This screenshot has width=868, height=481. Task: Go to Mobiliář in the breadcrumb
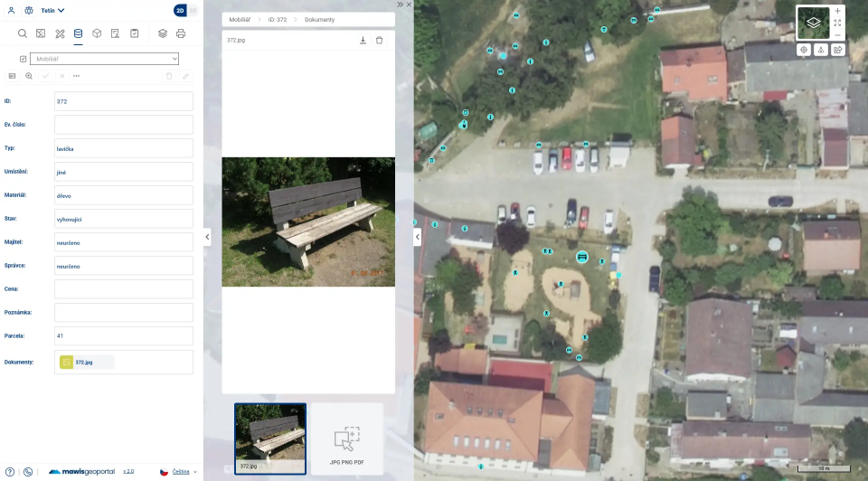click(x=240, y=19)
